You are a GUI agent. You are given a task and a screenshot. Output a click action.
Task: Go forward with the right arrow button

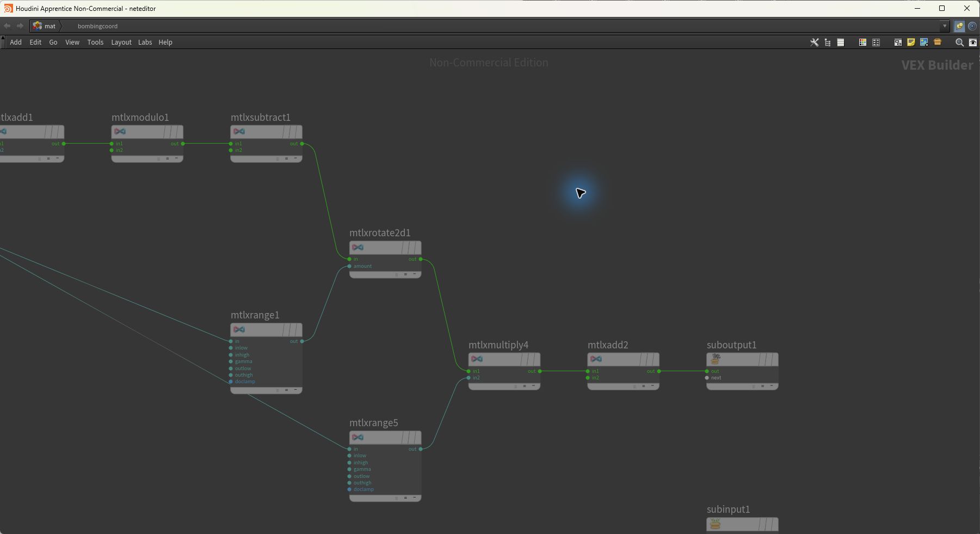tap(20, 26)
